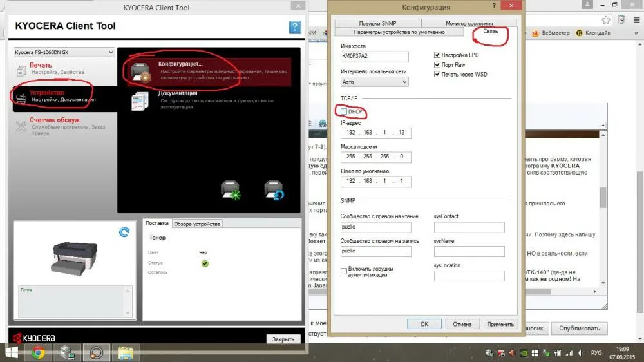Click write community field under Сообщество с правом на запись

click(376, 251)
